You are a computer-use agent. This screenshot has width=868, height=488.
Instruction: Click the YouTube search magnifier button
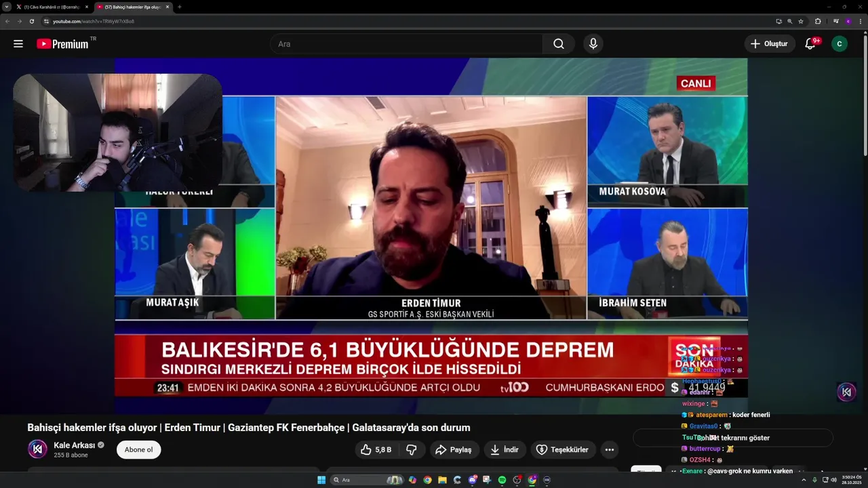coord(558,44)
